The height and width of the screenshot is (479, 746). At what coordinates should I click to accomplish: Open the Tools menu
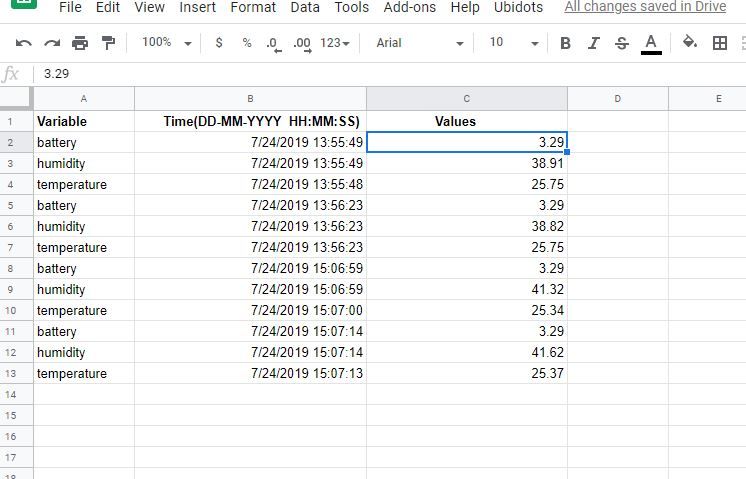[352, 7]
